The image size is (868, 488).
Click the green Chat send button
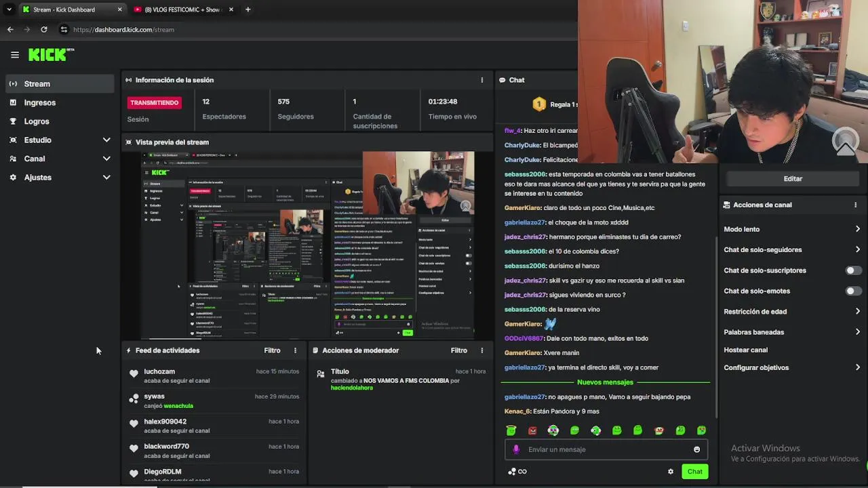pyautogui.click(x=694, y=472)
